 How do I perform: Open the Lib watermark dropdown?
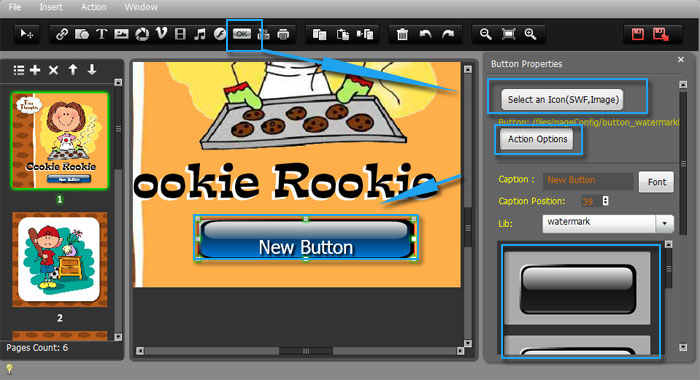click(x=664, y=223)
